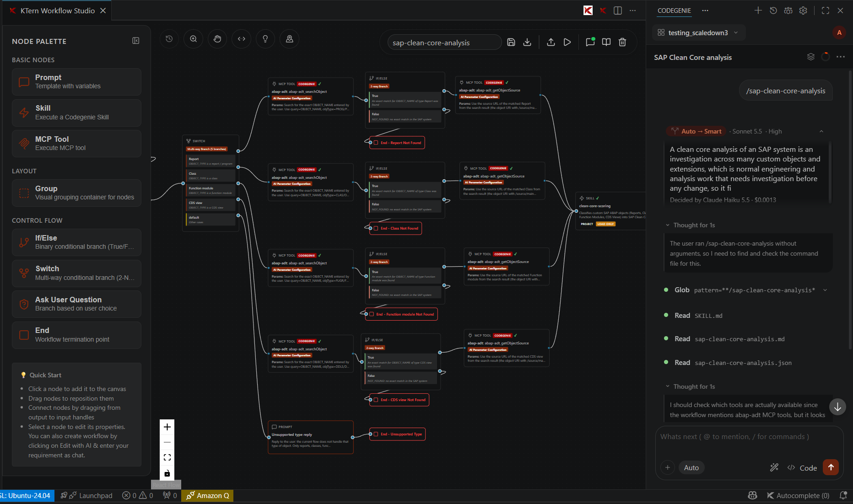The image size is (853, 504).
Task: Click the 'Whats next' chat input box
Action: pos(749,437)
